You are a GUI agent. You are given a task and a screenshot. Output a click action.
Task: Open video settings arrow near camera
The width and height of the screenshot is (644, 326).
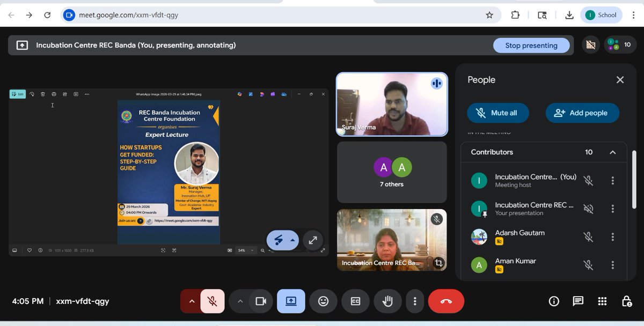(240, 301)
